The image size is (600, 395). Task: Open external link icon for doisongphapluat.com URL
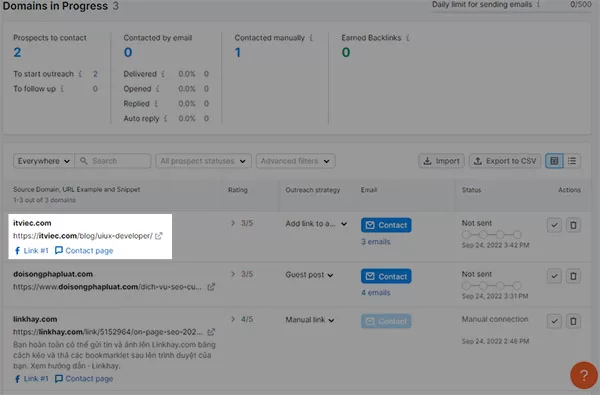[211, 287]
